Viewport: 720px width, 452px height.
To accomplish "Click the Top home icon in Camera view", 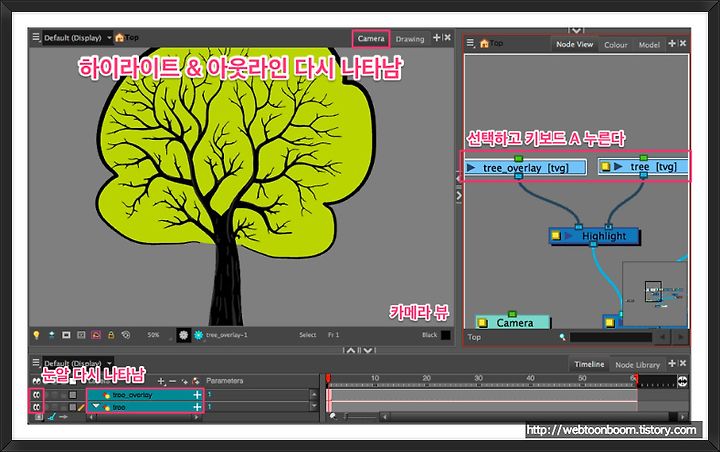I will 120,38.
